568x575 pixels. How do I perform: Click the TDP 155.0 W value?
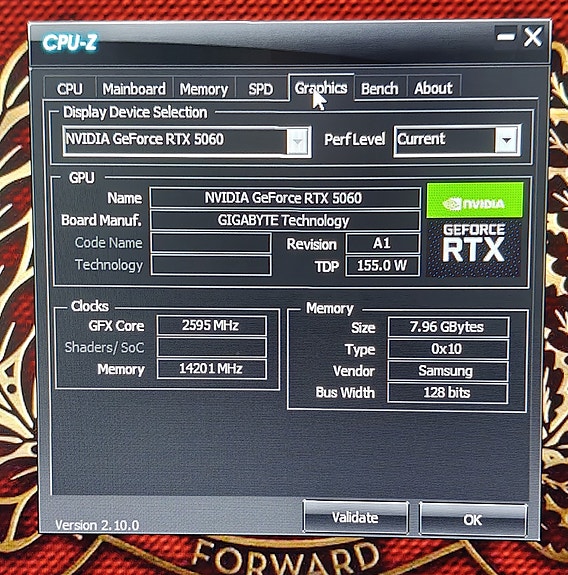(382, 266)
